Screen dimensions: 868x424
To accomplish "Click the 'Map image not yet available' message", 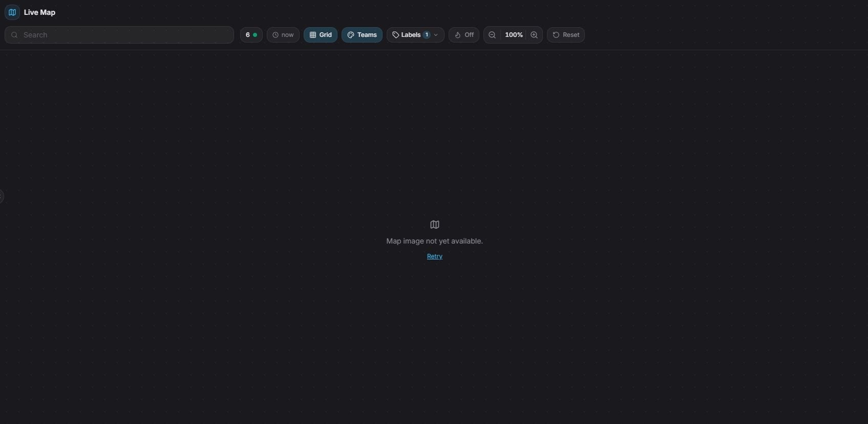I will [x=434, y=241].
